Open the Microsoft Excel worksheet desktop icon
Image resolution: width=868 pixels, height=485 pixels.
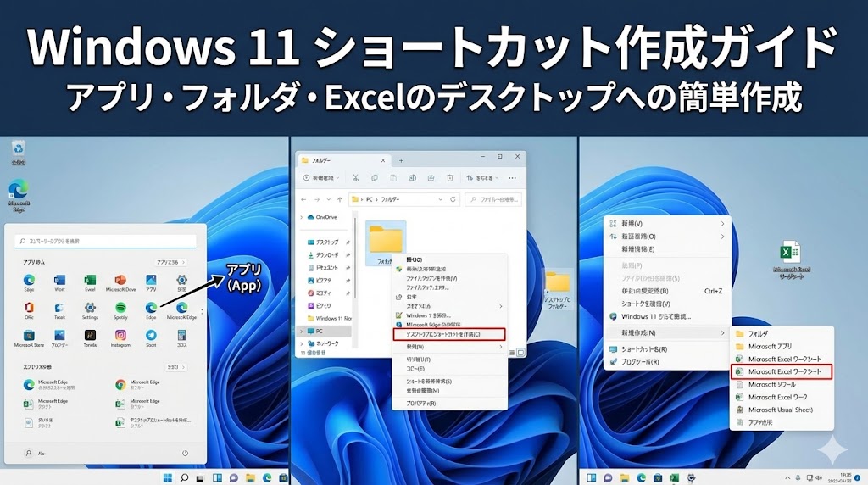pyautogui.click(x=790, y=254)
